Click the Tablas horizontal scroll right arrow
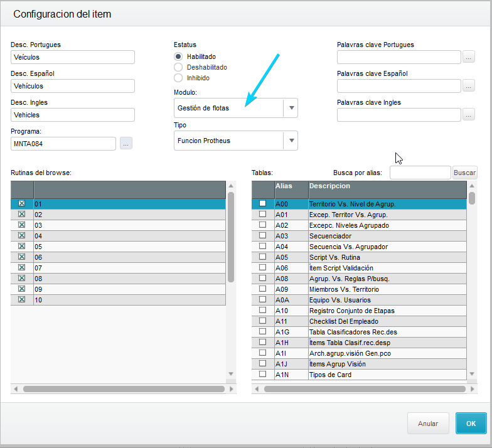This screenshot has height=448, width=492. (x=473, y=389)
